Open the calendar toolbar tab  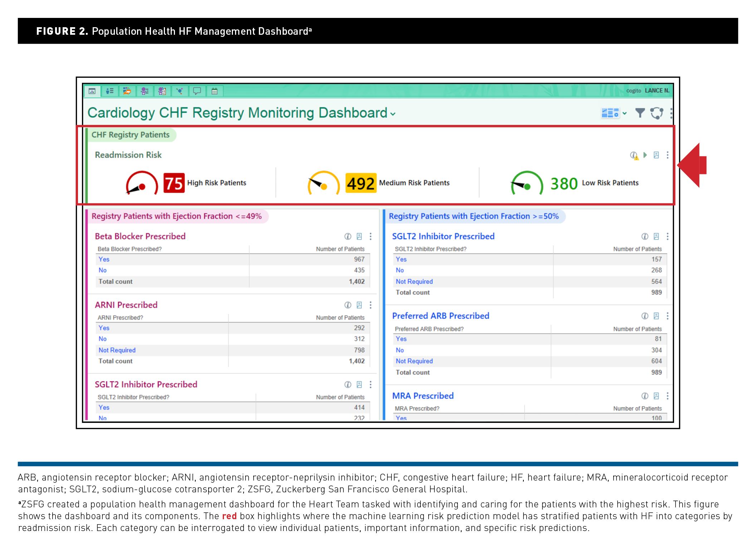click(214, 91)
